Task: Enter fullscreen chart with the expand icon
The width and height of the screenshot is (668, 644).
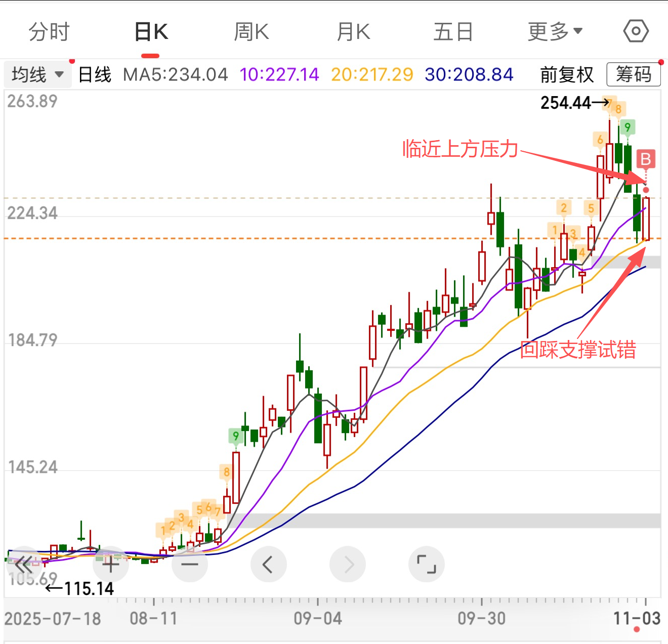Action: point(426,564)
